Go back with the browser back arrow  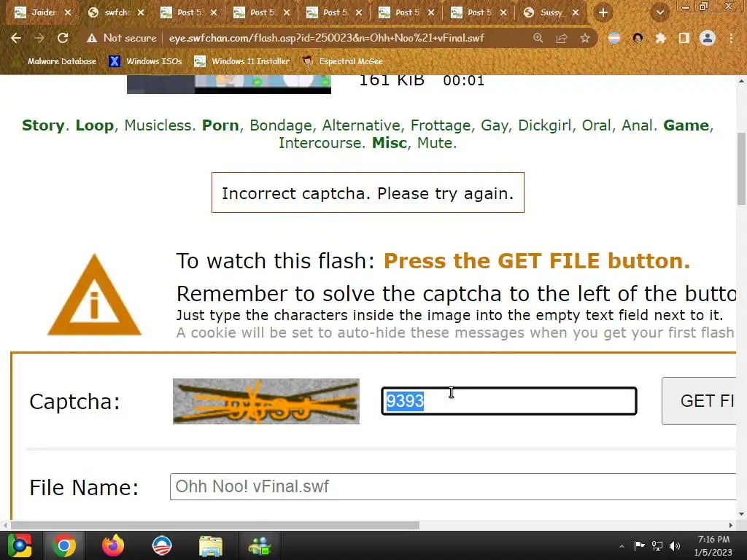pos(16,38)
